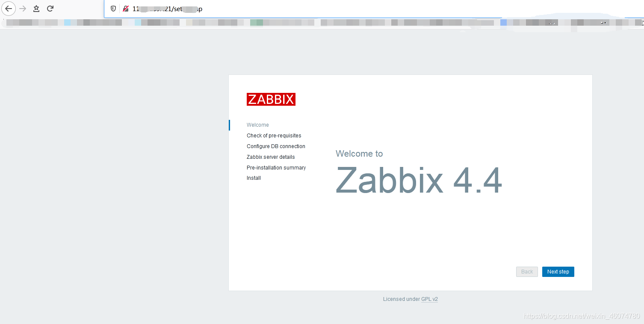Viewport: 644px width, 324px height.
Task: Click the disabled Back button
Action: 527,272
